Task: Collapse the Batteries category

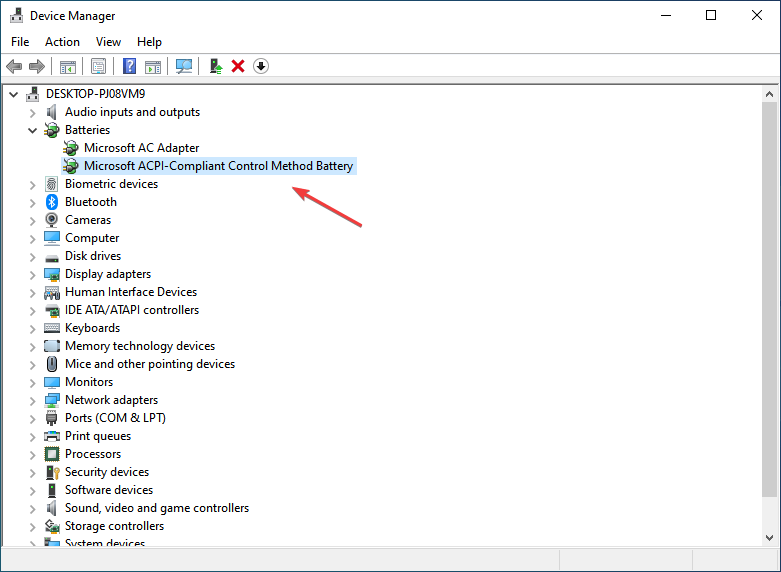Action: tap(32, 131)
